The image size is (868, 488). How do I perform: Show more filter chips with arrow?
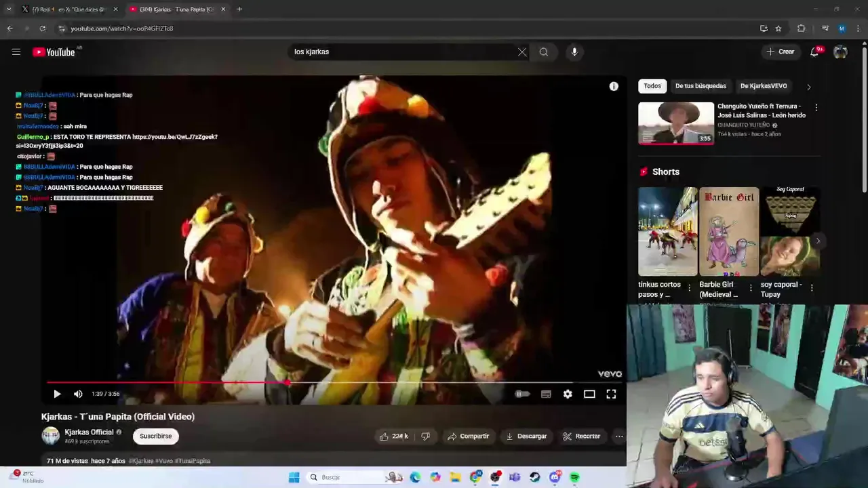(x=808, y=87)
